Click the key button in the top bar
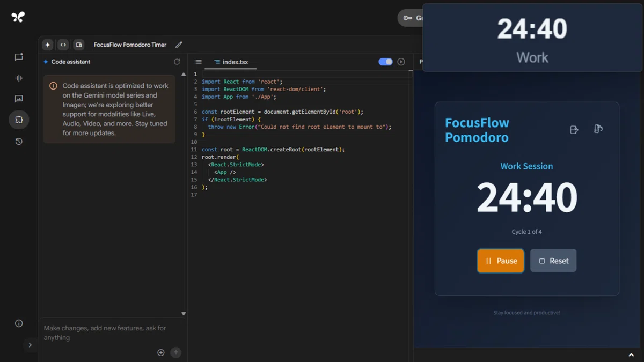The image size is (644, 362). (411, 18)
